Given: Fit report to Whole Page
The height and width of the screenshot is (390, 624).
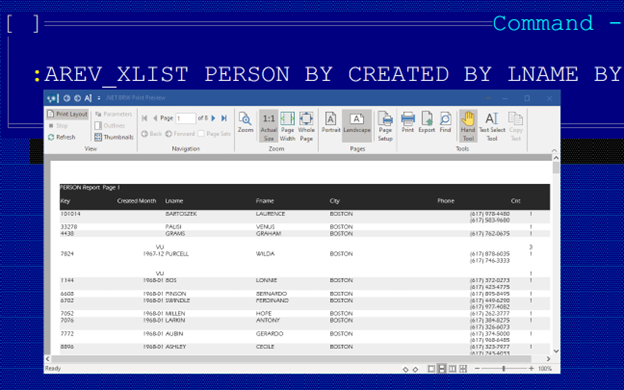Looking at the screenshot, I should [x=306, y=126].
